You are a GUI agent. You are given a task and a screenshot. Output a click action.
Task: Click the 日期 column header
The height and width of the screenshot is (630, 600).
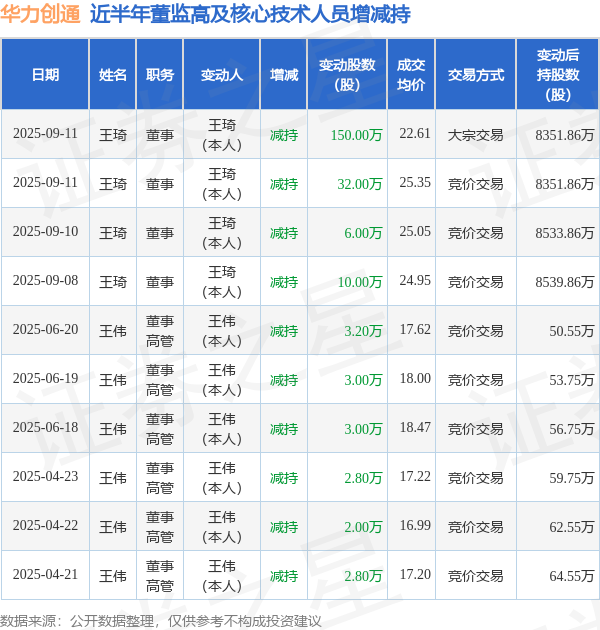(45, 75)
